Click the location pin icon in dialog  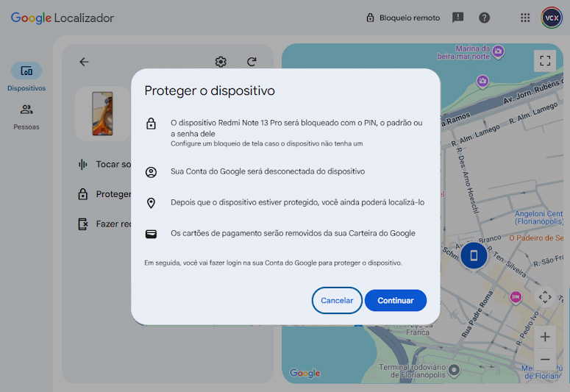pos(151,203)
